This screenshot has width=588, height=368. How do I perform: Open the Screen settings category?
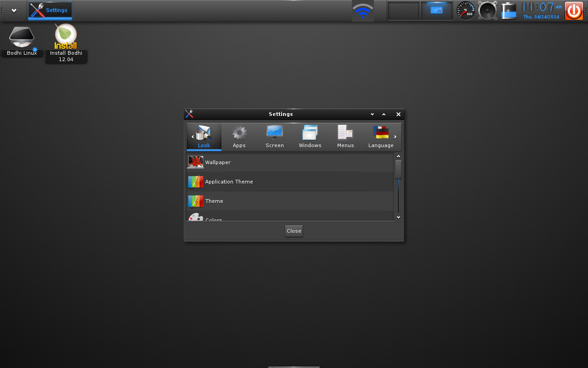(275, 137)
